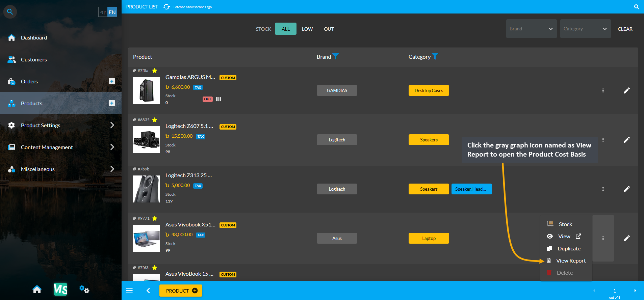Open the Logitech Z607 speakers thumbnail
This screenshot has height=300, width=644.
[147, 140]
